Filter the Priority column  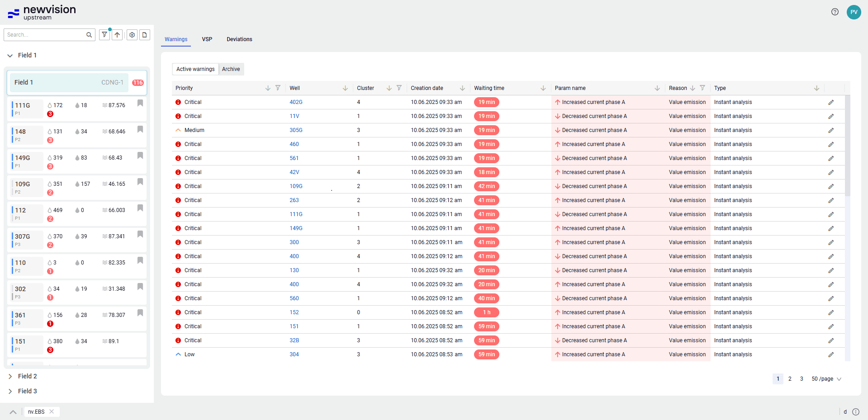[278, 88]
